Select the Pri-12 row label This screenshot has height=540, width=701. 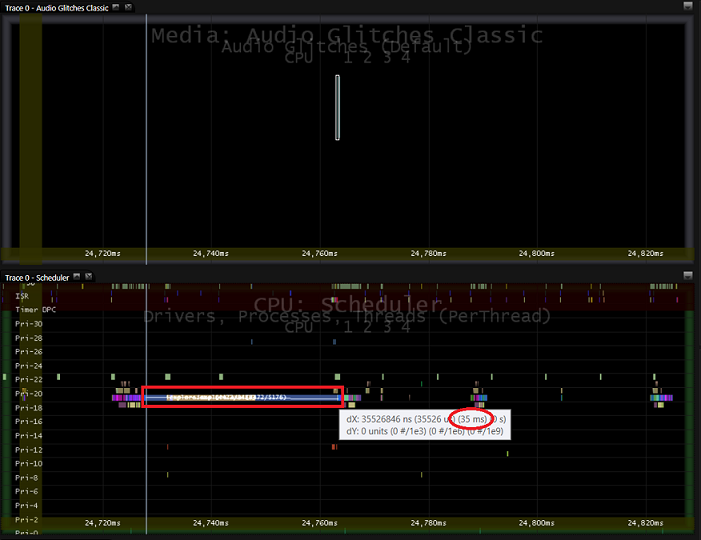[x=29, y=450]
